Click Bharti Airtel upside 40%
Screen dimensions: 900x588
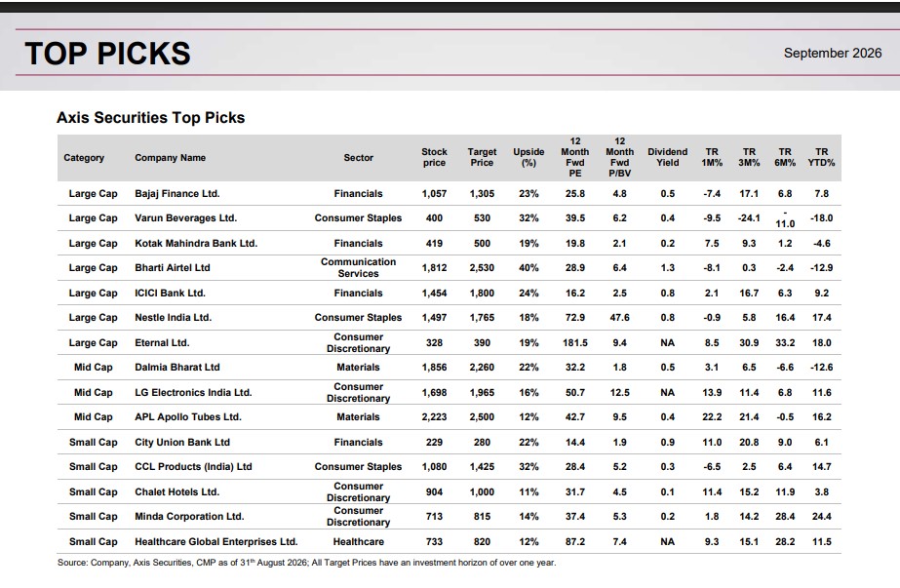(x=528, y=267)
